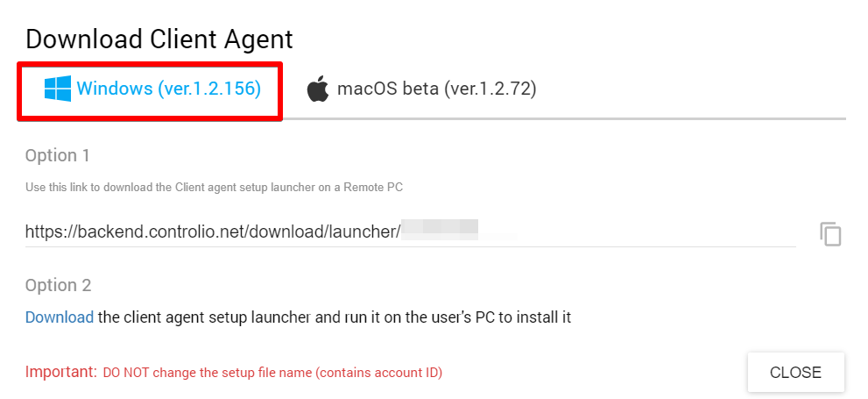Viewport: 868px width, 399px height.
Task: Click the DO NOT change setup file name warning
Action: click(272, 373)
